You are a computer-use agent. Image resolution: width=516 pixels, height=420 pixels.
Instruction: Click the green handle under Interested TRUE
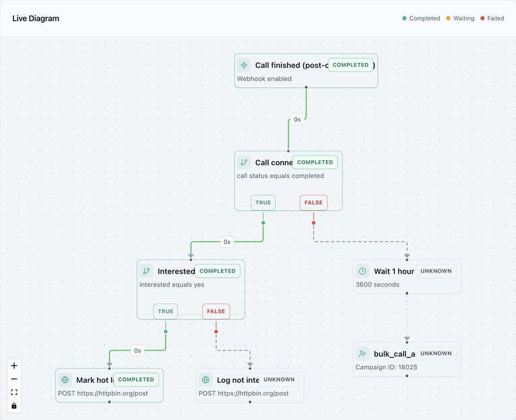click(x=166, y=332)
